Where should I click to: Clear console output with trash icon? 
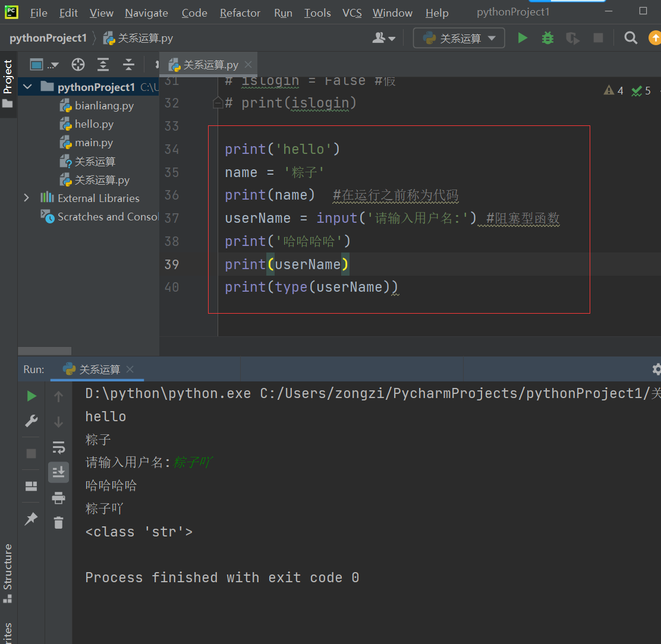coord(58,523)
